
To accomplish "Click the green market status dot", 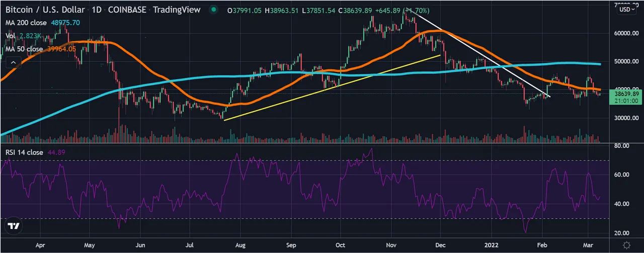I will tap(215, 10).
